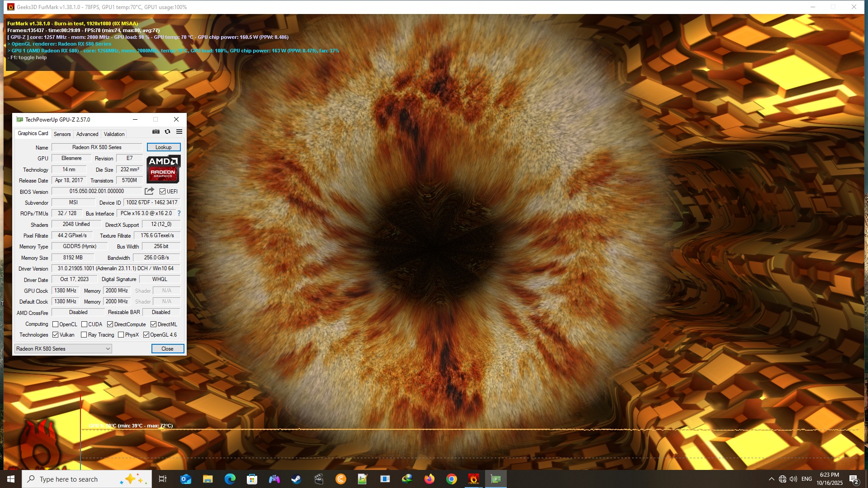
Task: Open File Explorer in the taskbar
Action: pyautogui.click(x=208, y=479)
